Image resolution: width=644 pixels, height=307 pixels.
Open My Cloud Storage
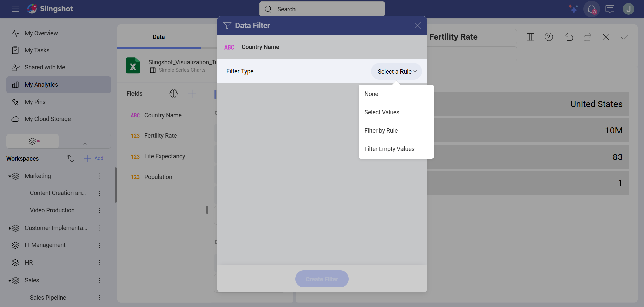click(x=59, y=119)
